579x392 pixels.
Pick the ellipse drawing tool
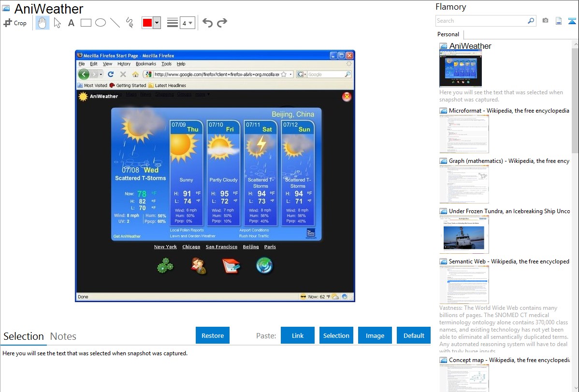coord(101,23)
